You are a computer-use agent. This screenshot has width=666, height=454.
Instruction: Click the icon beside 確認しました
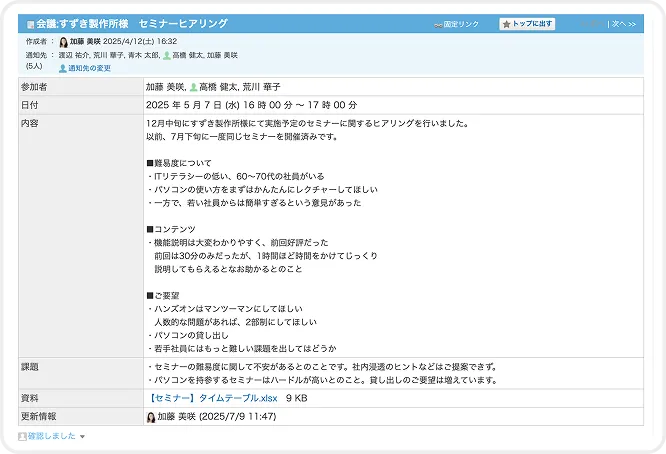click(x=22, y=436)
